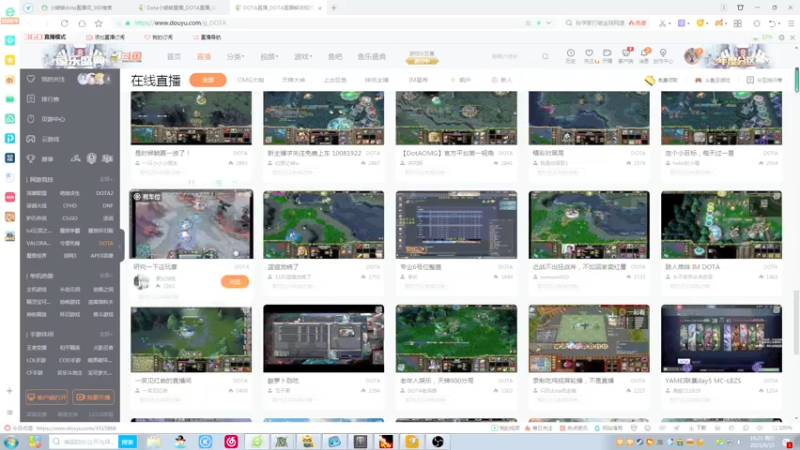Bookmark this page with the star icon
Viewport: 800px width, 450px height.
(98, 23)
